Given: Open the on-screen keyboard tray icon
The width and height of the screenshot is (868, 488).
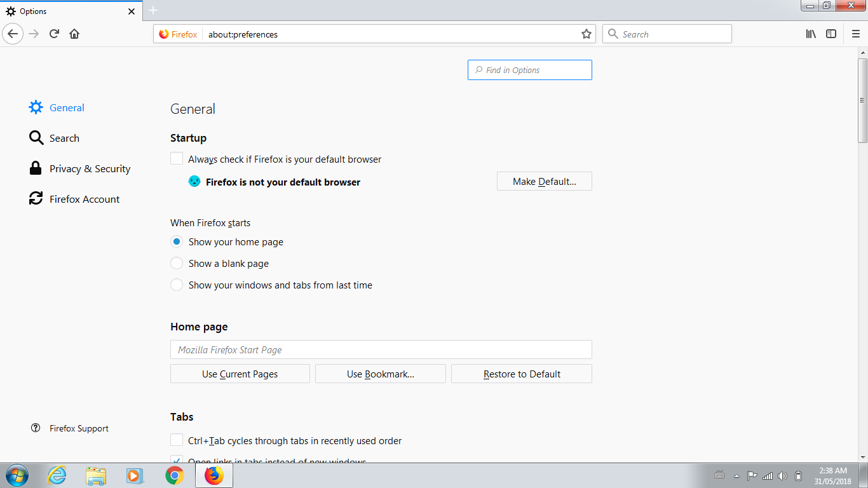Looking at the screenshot, I should tap(719, 475).
